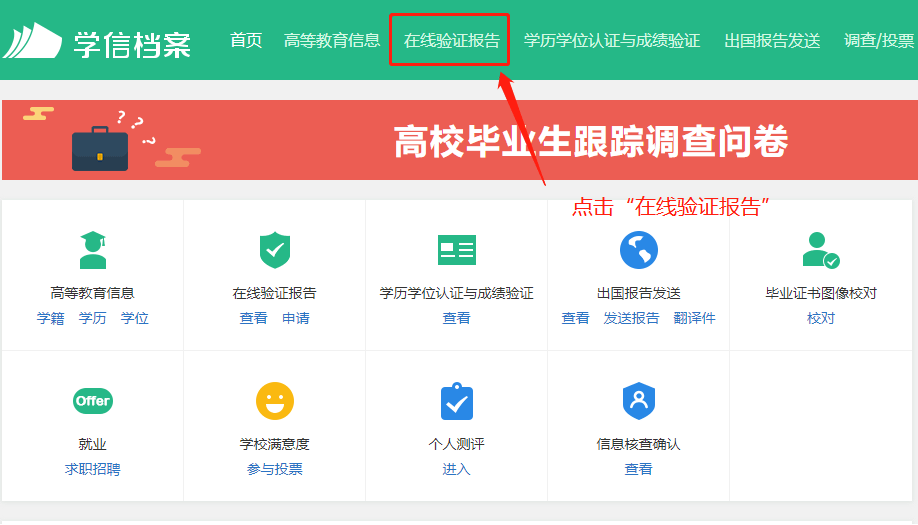
Task: Click the green shield 在线验证报告 icon
Action: 275,250
